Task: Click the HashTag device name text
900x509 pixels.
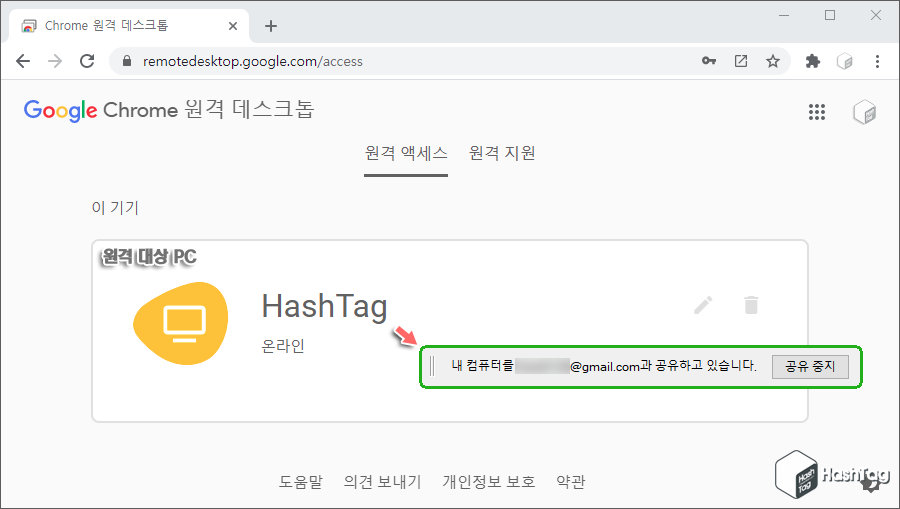Action: [x=324, y=306]
